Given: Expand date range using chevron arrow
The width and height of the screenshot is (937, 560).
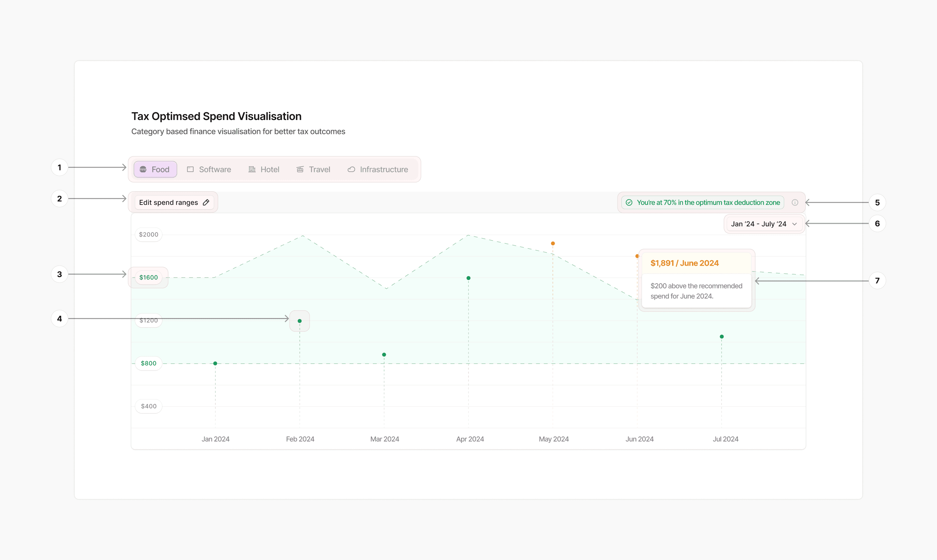Looking at the screenshot, I should point(794,224).
